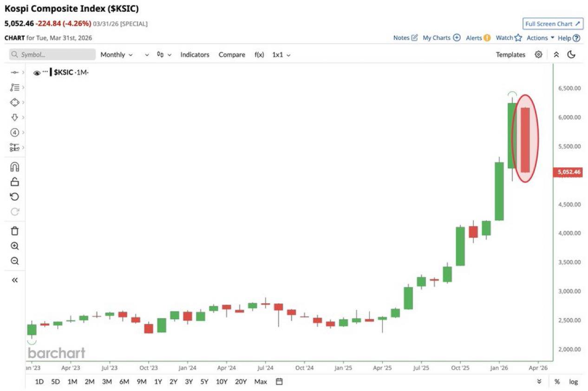The height and width of the screenshot is (391, 588).
Task: Click the Symbol search field
Action: coord(52,54)
